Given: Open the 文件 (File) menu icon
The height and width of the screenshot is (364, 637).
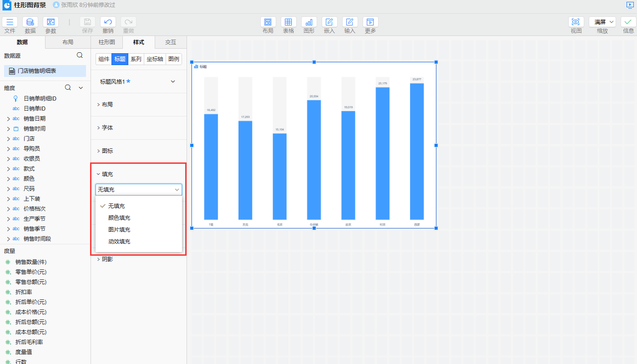Looking at the screenshot, I should pos(10,22).
